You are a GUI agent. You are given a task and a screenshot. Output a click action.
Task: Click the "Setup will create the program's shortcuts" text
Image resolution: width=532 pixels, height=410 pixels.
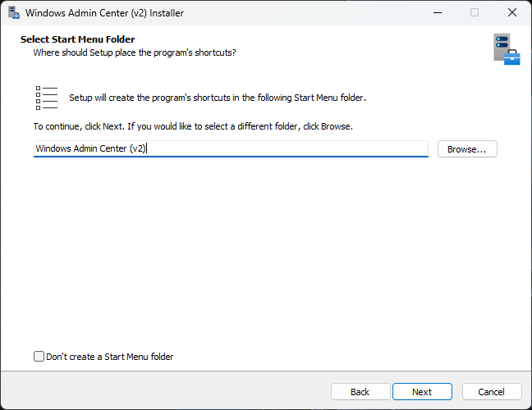click(x=217, y=98)
